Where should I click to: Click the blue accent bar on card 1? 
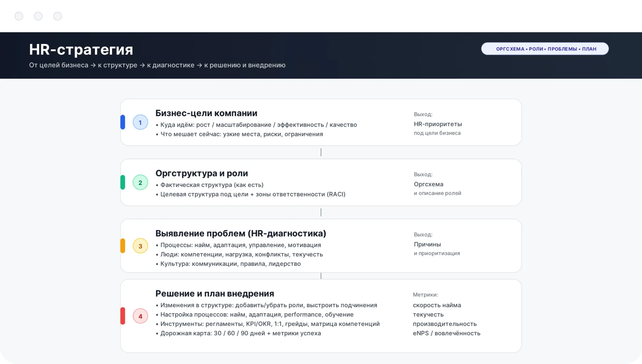(x=123, y=122)
